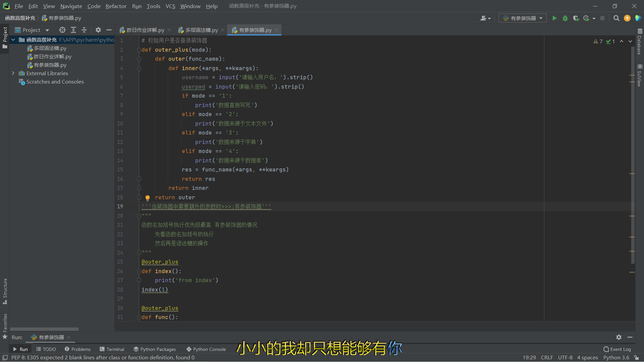Collapse the 函数高级补充 project root folder
This screenshot has height=362, width=644.
[x=13, y=40]
